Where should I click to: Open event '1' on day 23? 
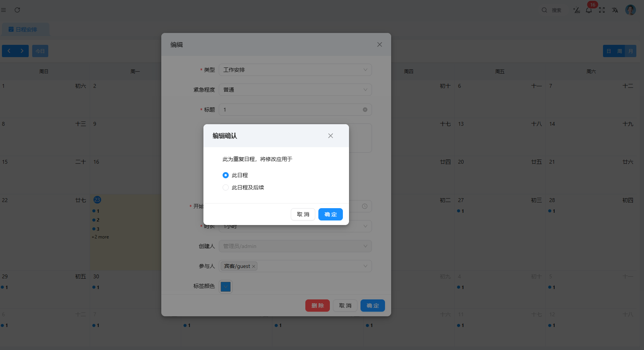[96, 211]
